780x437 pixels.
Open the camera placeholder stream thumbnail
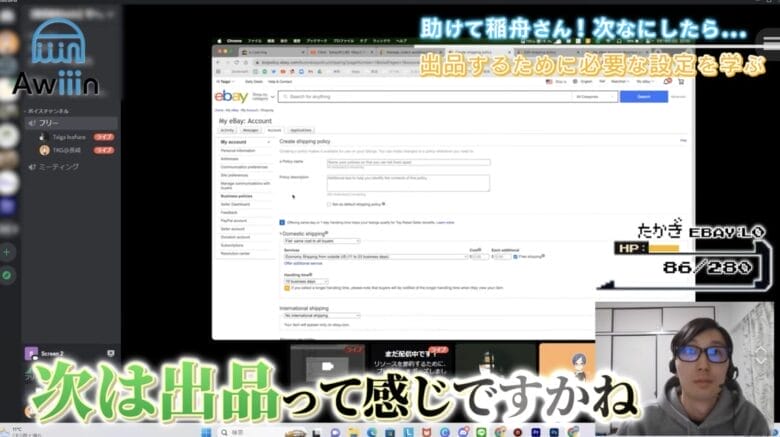[x=327, y=366]
